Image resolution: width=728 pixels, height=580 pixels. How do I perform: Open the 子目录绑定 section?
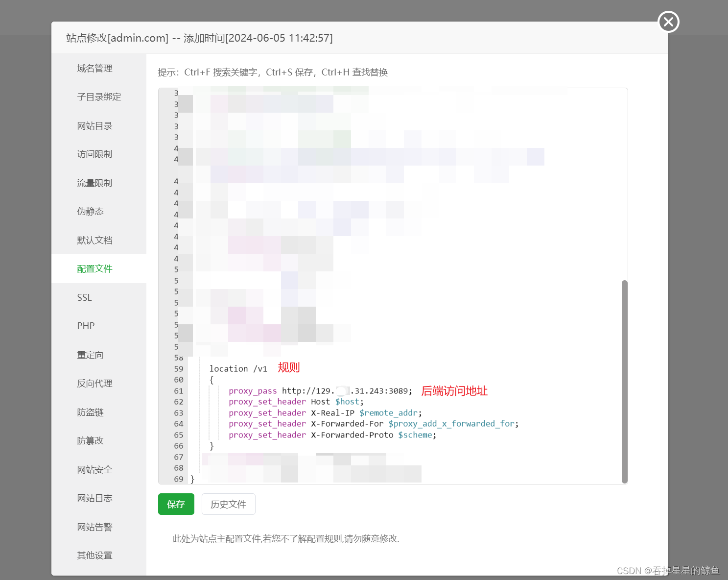98,97
